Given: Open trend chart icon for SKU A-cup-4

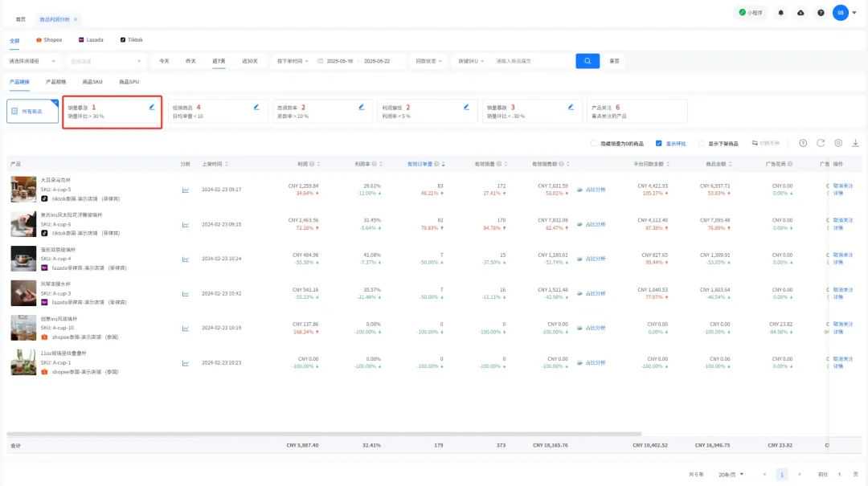Looking at the screenshot, I should [x=186, y=259].
